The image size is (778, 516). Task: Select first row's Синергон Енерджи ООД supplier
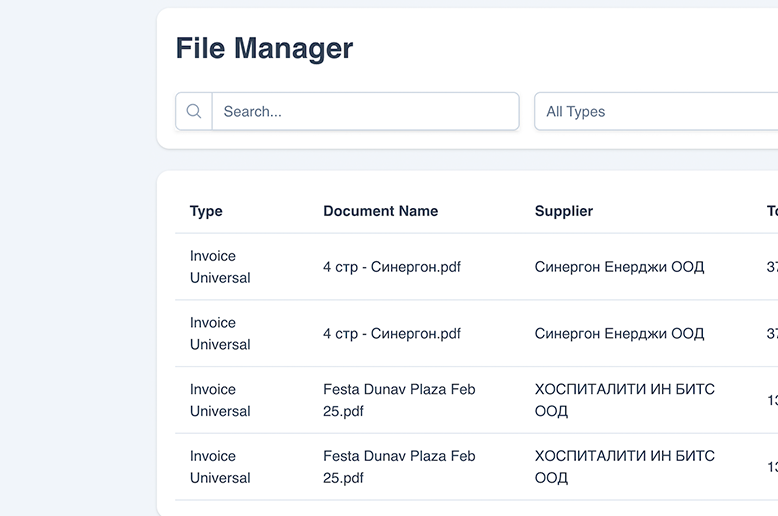pyautogui.click(x=619, y=267)
